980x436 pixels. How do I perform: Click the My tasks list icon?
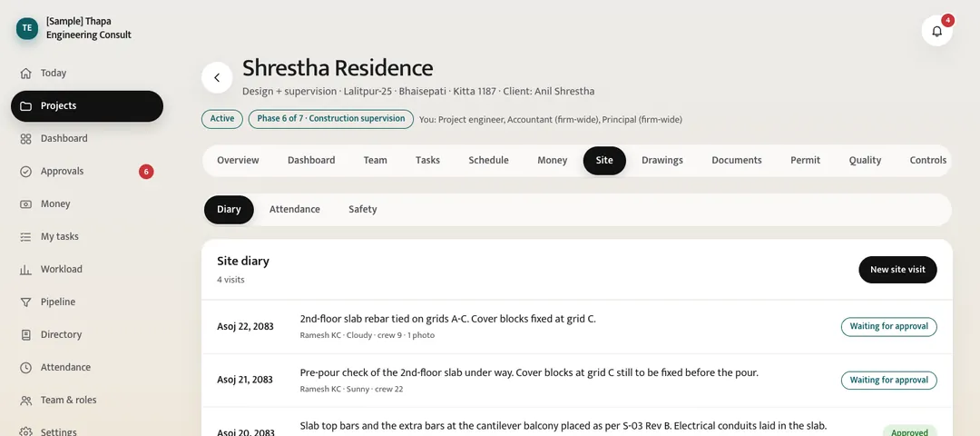click(25, 236)
